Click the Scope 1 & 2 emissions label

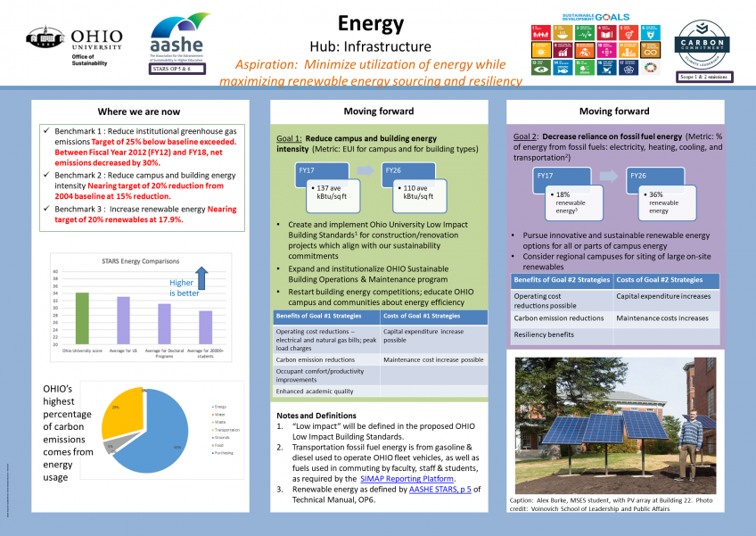pos(704,78)
